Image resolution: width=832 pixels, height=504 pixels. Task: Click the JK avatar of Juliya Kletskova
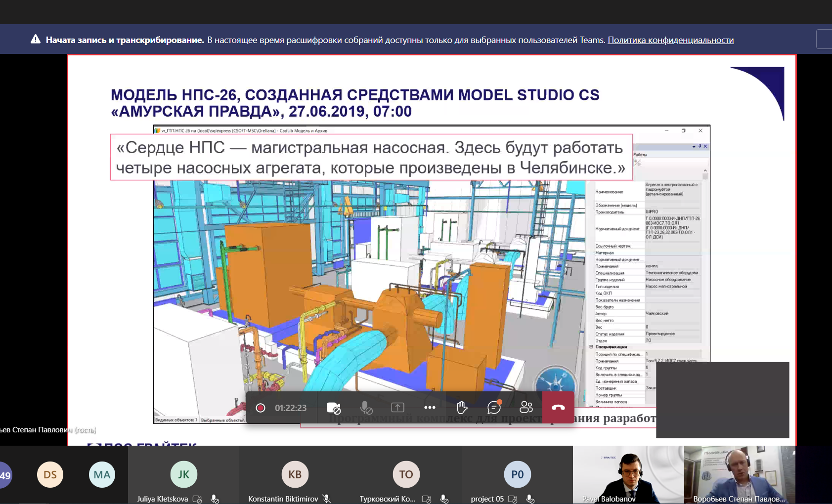(x=183, y=474)
